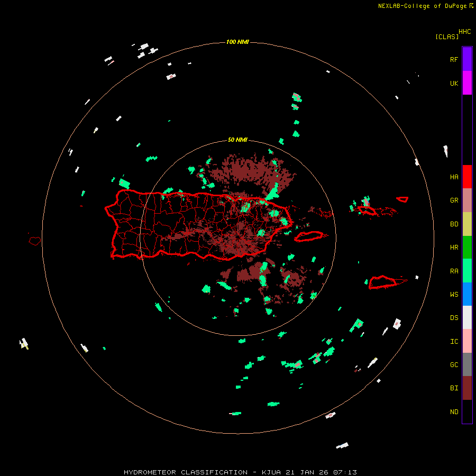476x476 pixels.
Task: Click the WS blue legend swatch
Action: click(467, 294)
